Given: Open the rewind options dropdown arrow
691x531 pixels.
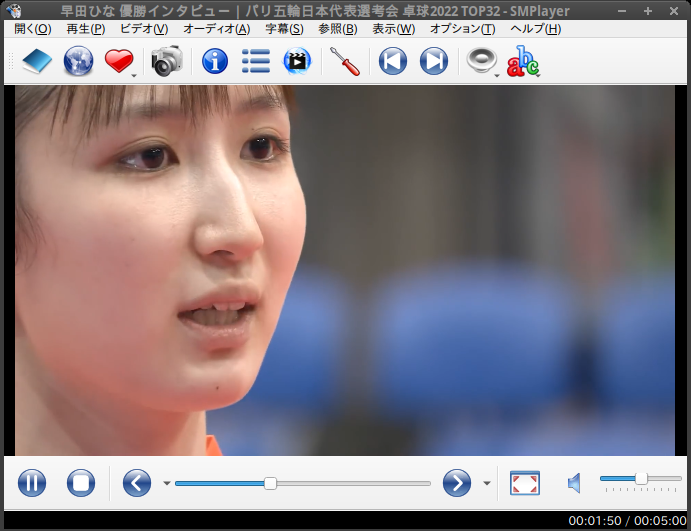Looking at the screenshot, I should coord(167,483).
